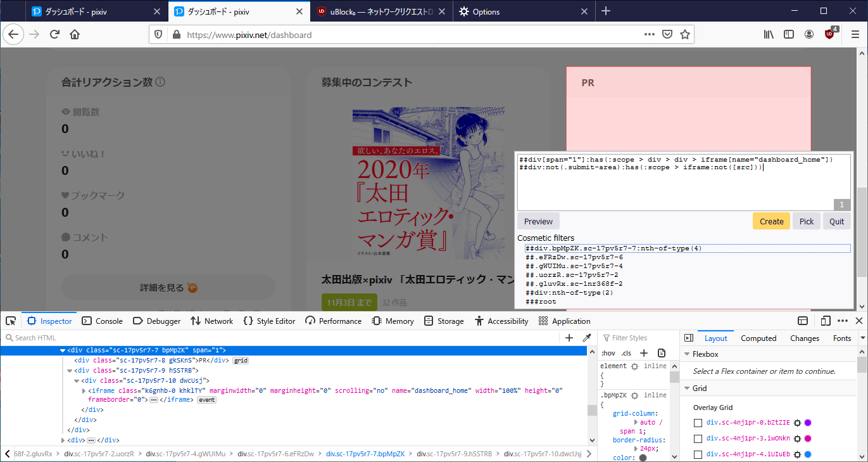Open the Debugger tab

pyautogui.click(x=156, y=321)
